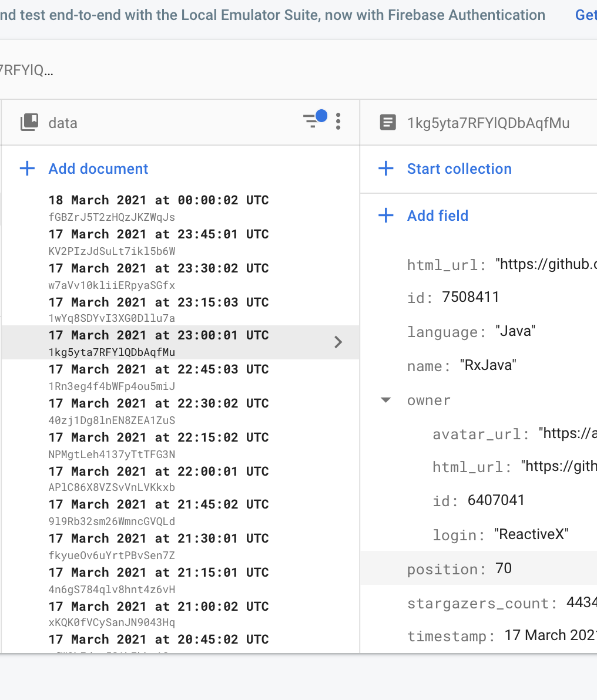Collapse the owner field map
The width and height of the screenshot is (597, 700).
pyautogui.click(x=385, y=400)
